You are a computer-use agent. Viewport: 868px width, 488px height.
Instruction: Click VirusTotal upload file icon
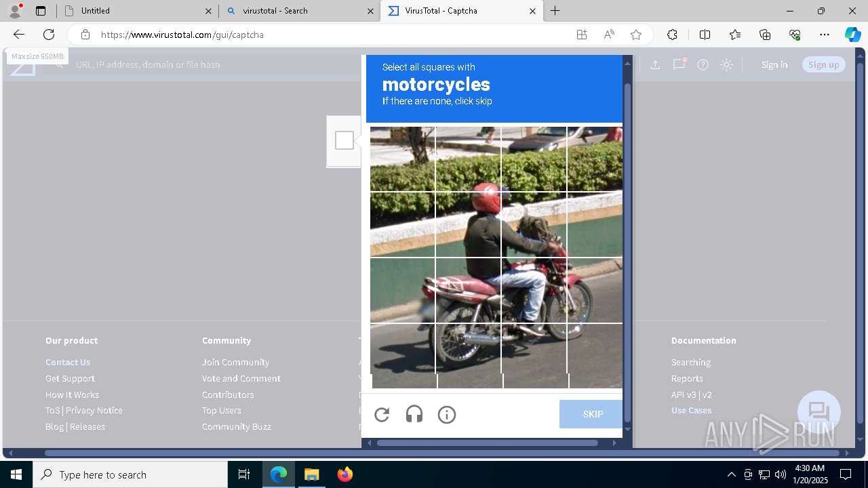click(x=655, y=65)
